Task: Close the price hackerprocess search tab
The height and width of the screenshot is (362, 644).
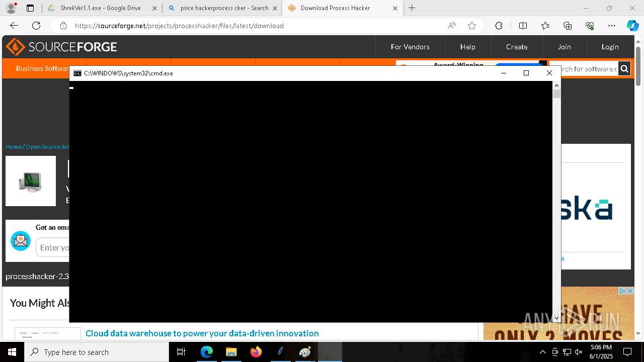Action: [x=275, y=8]
